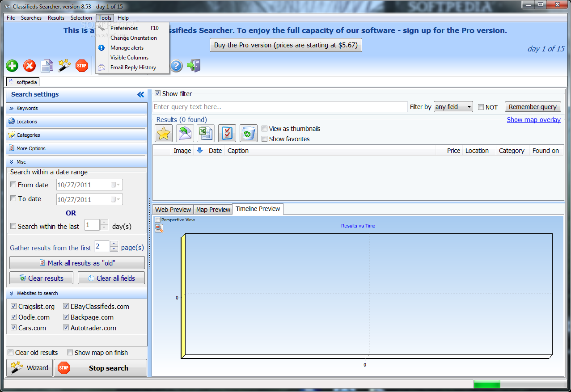Choose Manage alerts from the menu
The image size is (571, 392).
point(132,48)
